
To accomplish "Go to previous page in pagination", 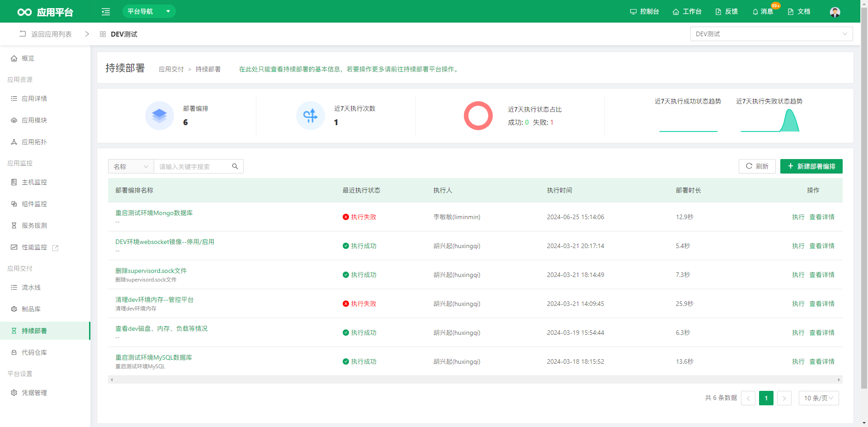I will click(x=748, y=398).
